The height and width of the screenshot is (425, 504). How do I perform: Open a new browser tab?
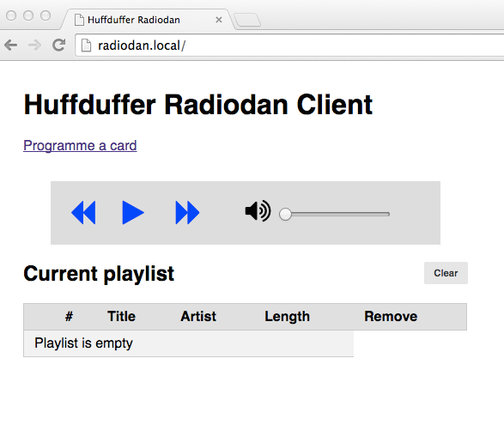click(x=247, y=20)
